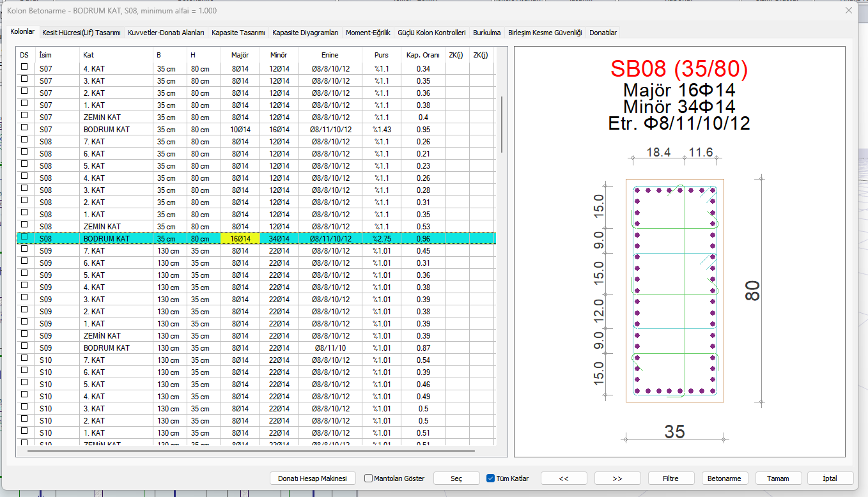Screen dimensions: 868x497
Task: Click Ø8/11/10 Enine cell of S09 BODRUM KAT
Action: click(x=330, y=348)
